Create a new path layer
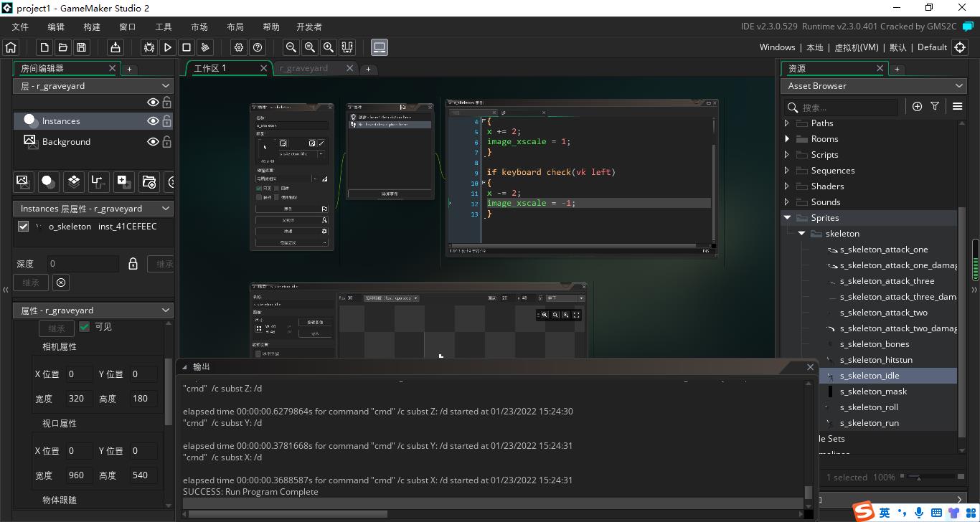Image resolution: width=980 pixels, height=522 pixels. coord(98,181)
